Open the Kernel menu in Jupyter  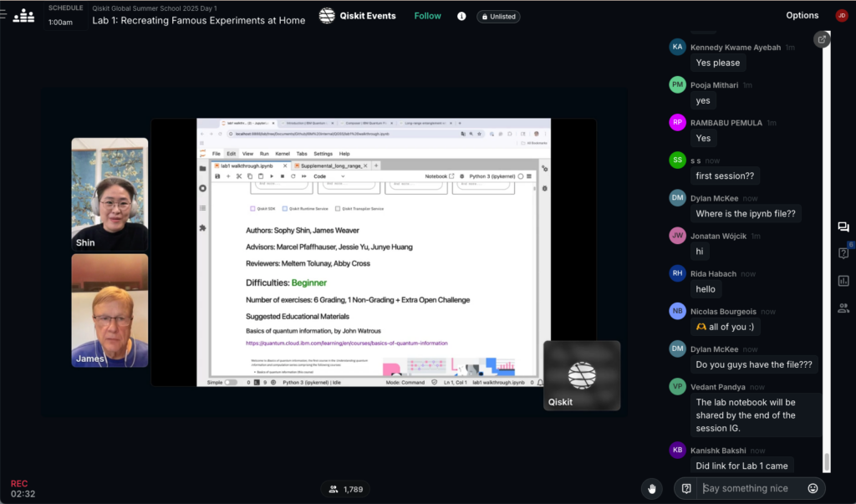point(283,154)
